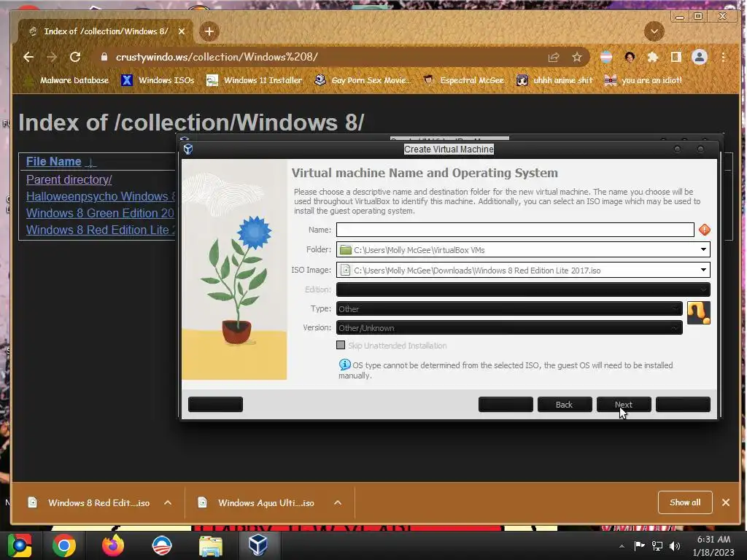Click the taskbar clock showing 6:31 AM

coord(713,545)
